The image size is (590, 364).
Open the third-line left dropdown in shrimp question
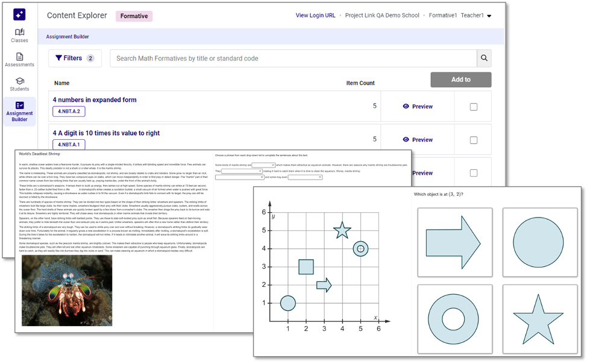click(240, 177)
